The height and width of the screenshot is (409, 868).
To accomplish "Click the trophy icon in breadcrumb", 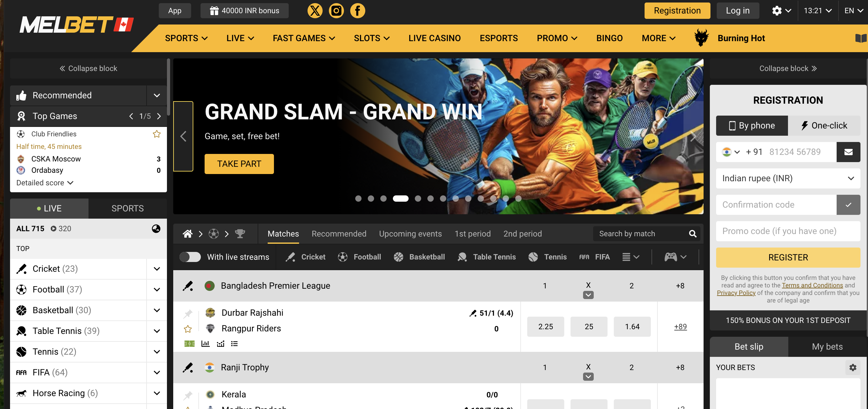I will [240, 234].
